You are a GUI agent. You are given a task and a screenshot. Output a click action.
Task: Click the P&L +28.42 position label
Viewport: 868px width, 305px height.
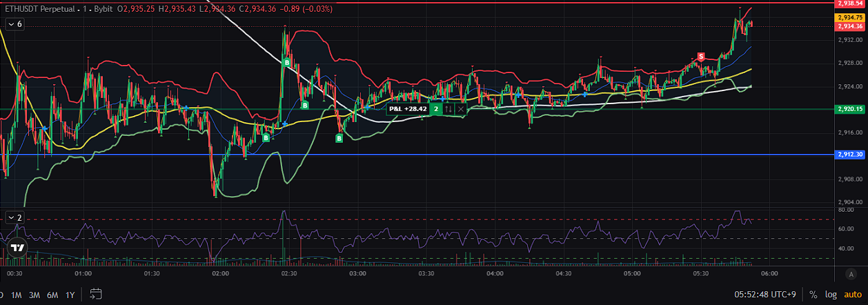coord(407,109)
